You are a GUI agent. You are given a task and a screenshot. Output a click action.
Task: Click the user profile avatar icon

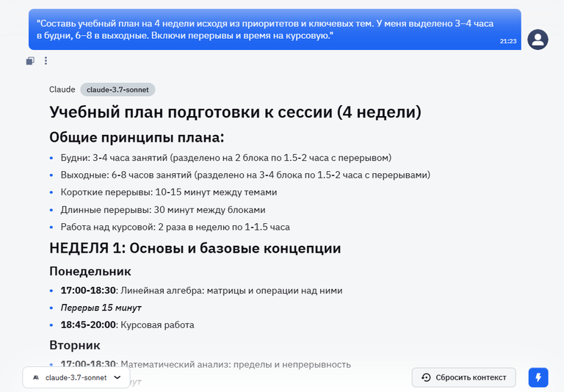click(x=538, y=40)
